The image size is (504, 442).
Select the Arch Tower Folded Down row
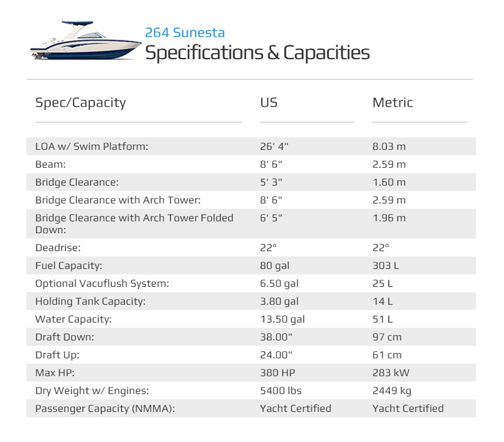251,224
